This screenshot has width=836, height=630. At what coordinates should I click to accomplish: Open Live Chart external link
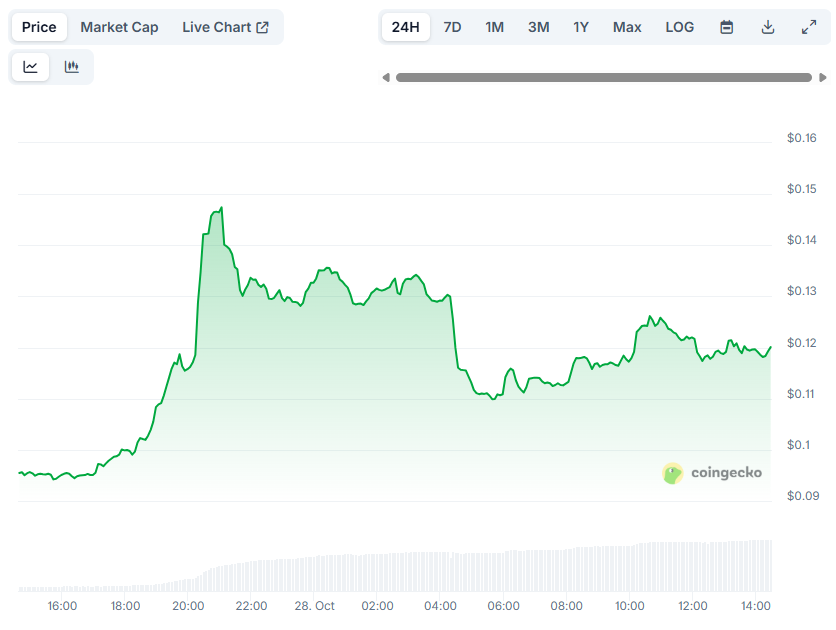225,27
